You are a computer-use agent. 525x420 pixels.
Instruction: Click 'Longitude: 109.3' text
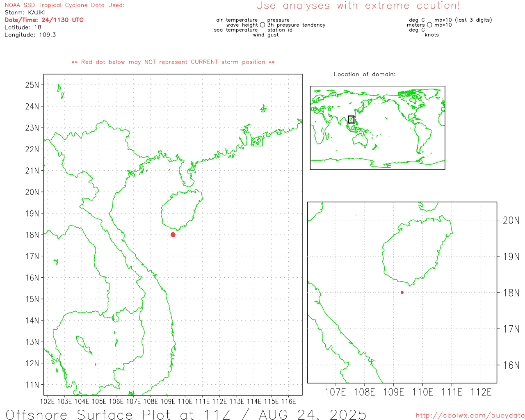[x=30, y=35]
